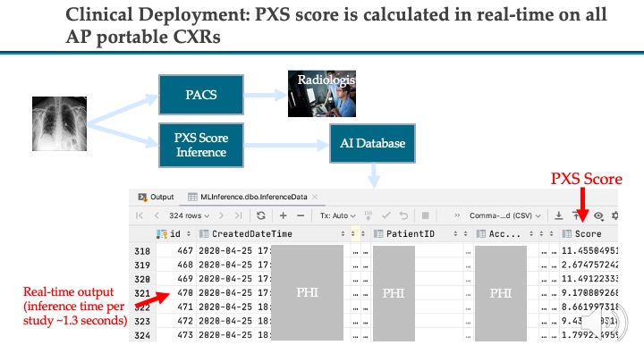Click the download export data icon
The height and width of the screenshot is (362, 644).
[x=558, y=215]
